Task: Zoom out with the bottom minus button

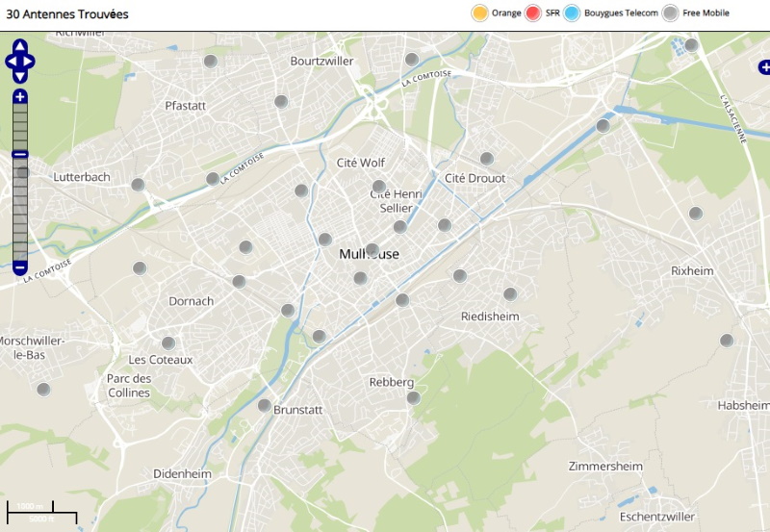Action: pos(19,268)
